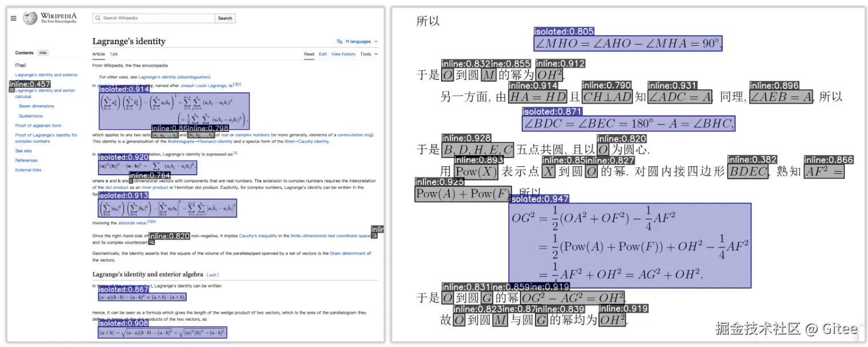868x347 pixels.
Task: Open the Lagrange's identity (disambiguation) link
Action: click(174, 77)
